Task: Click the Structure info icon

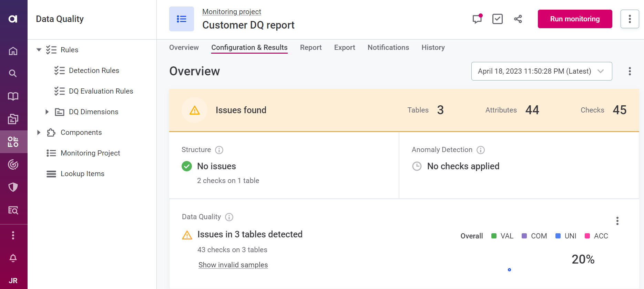Action: pyautogui.click(x=219, y=150)
